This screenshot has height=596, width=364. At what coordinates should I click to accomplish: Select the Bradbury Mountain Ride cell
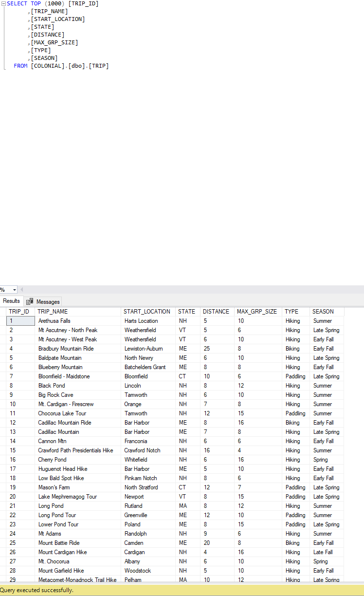78,349
